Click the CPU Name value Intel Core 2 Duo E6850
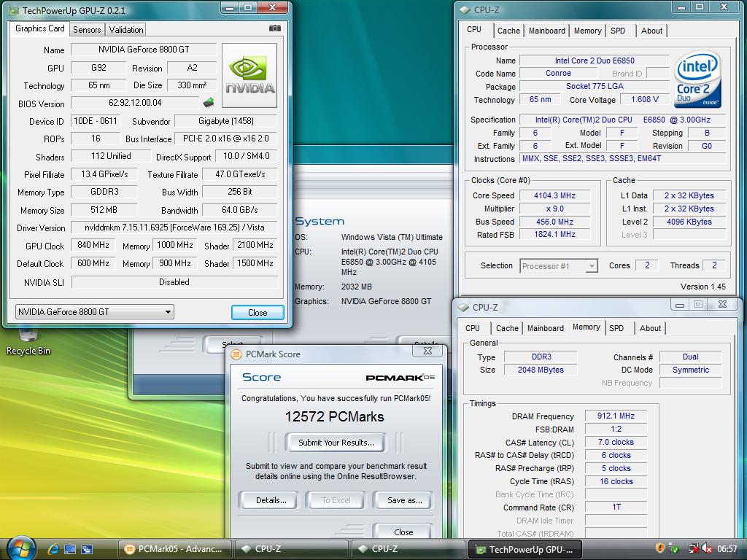747x560 pixels. coord(595,61)
